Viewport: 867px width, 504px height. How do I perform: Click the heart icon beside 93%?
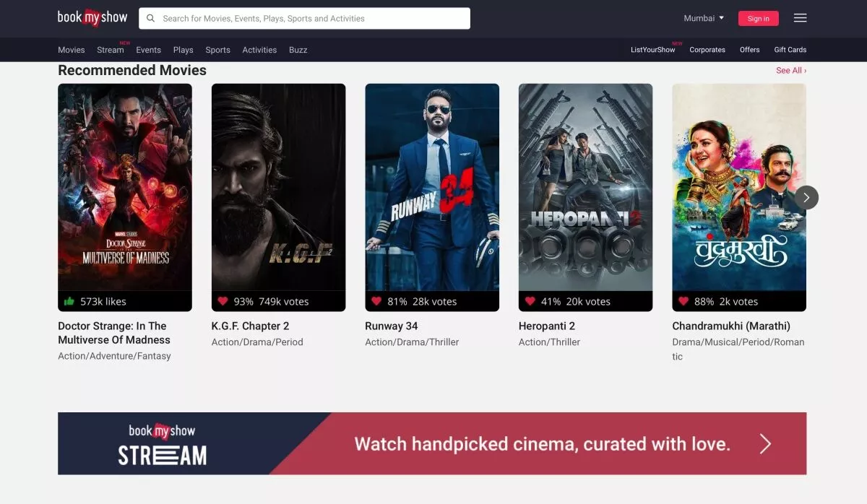coord(223,301)
